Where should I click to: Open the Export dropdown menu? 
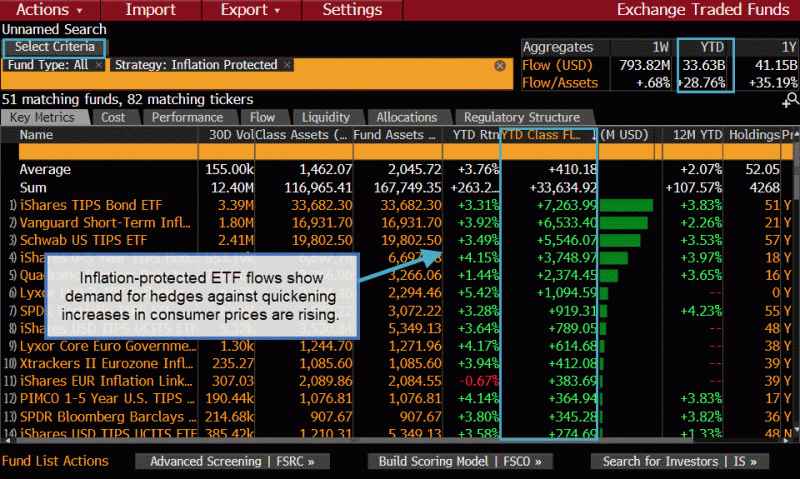coord(250,10)
